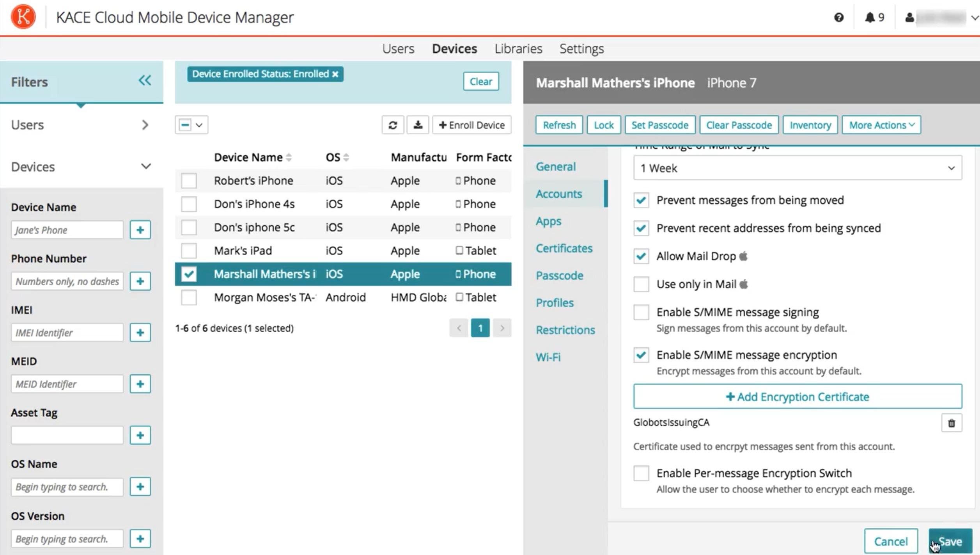Sort by Device Name column arrows
Image resolution: width=980 pixels, height=555 pixels.
click(289, 157)
